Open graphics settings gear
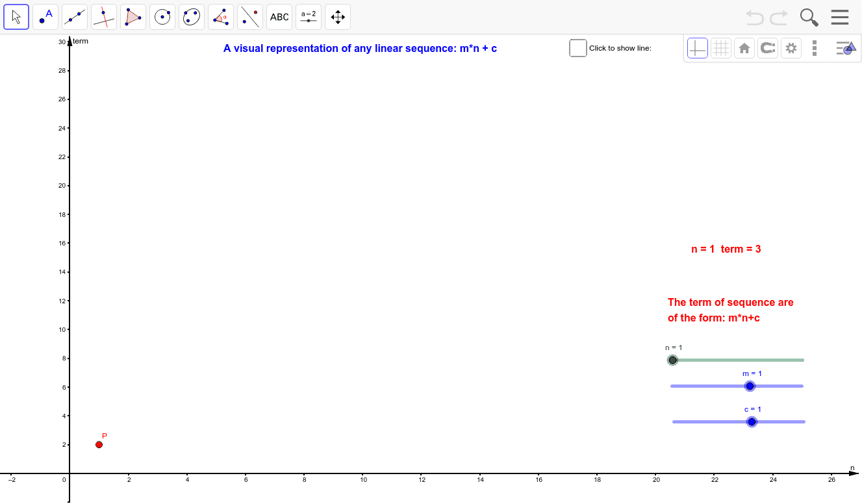This screenshot has width=862, height=504. [x=791, y=48]
